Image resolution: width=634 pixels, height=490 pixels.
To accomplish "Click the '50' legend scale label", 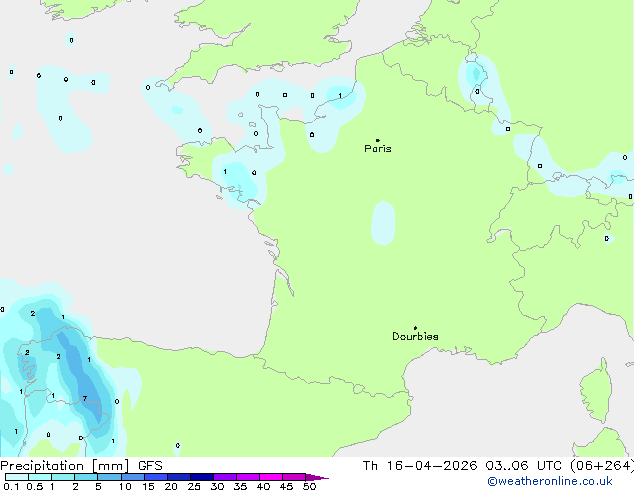I will [309, 486].
